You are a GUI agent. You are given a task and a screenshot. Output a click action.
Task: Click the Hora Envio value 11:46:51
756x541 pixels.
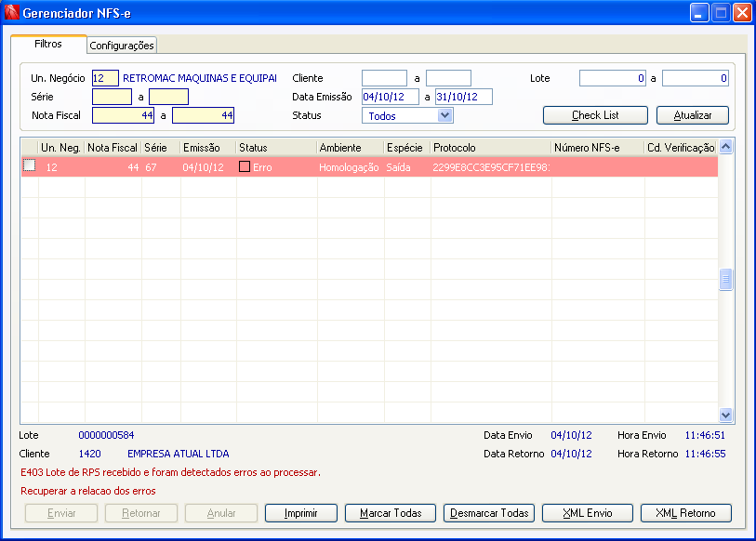point(705,435)
